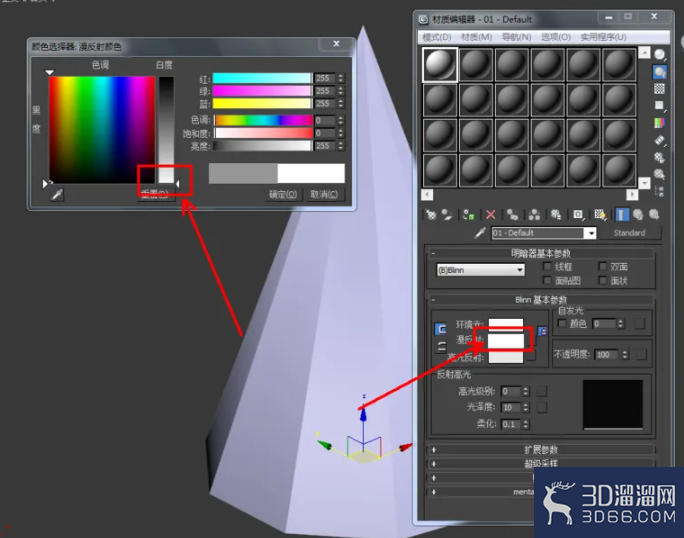The image size is (684, 538).
Task: Click the 柔化 value field
Action: coord(511,424)
